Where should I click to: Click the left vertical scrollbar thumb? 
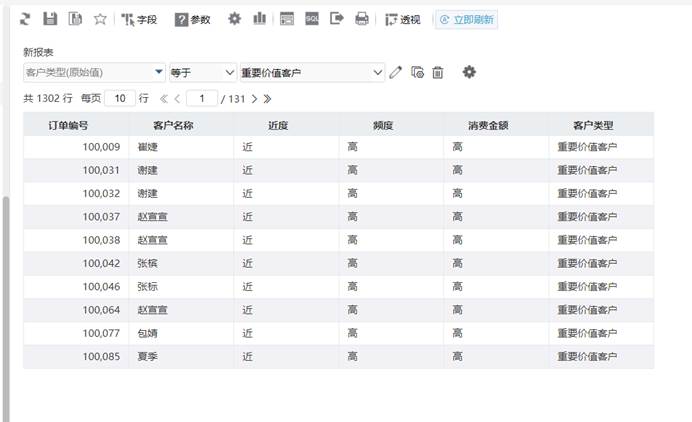[x=6, y=309]
